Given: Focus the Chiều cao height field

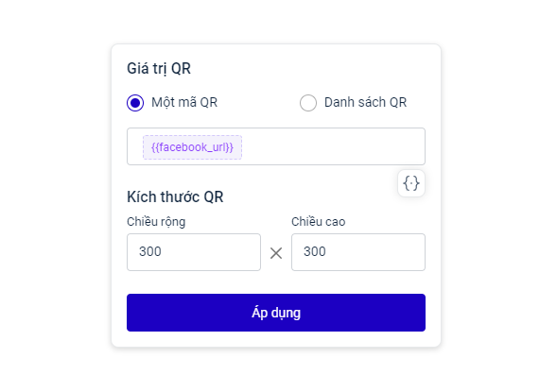Looking at the screenshot, I should point(358,252).
